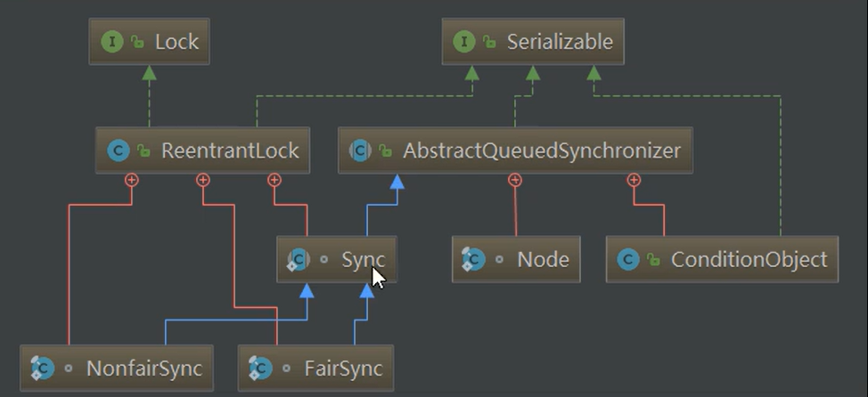This screenshot has width=868, height=397.
Task: Select the Serializable interface node
Action: (533, 42)
